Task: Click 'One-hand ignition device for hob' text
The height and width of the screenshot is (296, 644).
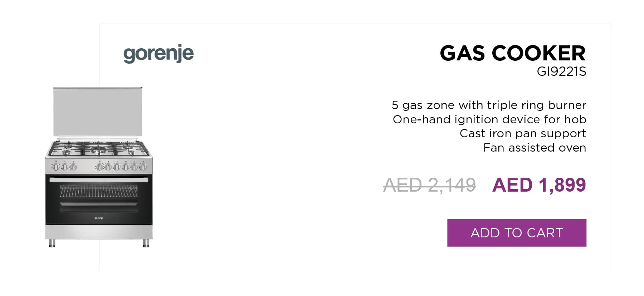Action: pos(489,119)
